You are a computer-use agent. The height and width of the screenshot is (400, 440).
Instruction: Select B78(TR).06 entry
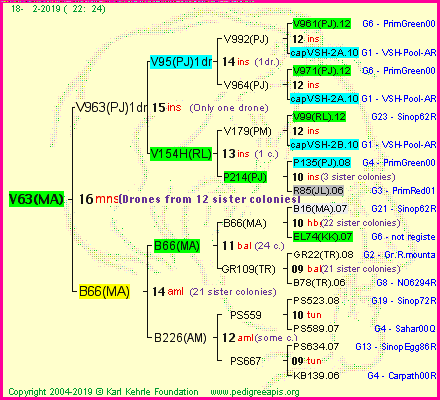319,283
